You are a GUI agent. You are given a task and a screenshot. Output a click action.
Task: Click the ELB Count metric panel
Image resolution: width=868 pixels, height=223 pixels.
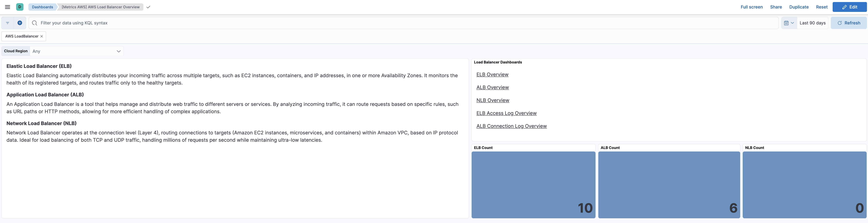coord(533,185)
